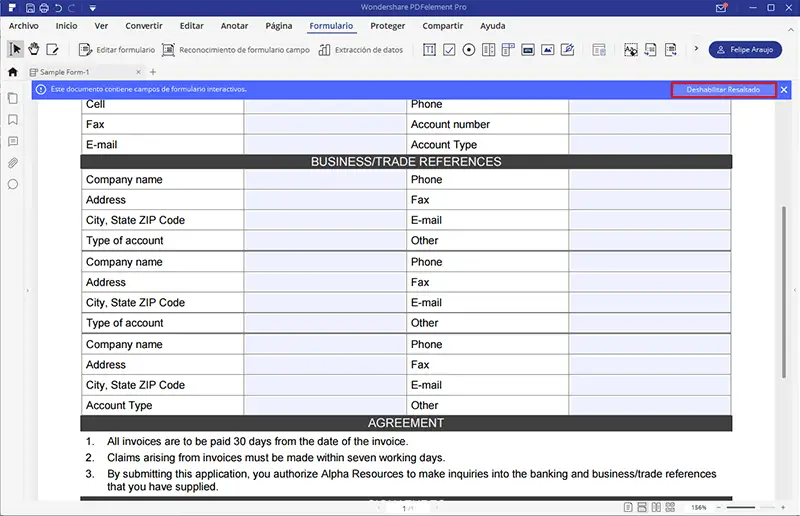Click the Undo arrow icon
This screenshot has height=516, width=800.
pyautogui.click(x=58, y=8)
